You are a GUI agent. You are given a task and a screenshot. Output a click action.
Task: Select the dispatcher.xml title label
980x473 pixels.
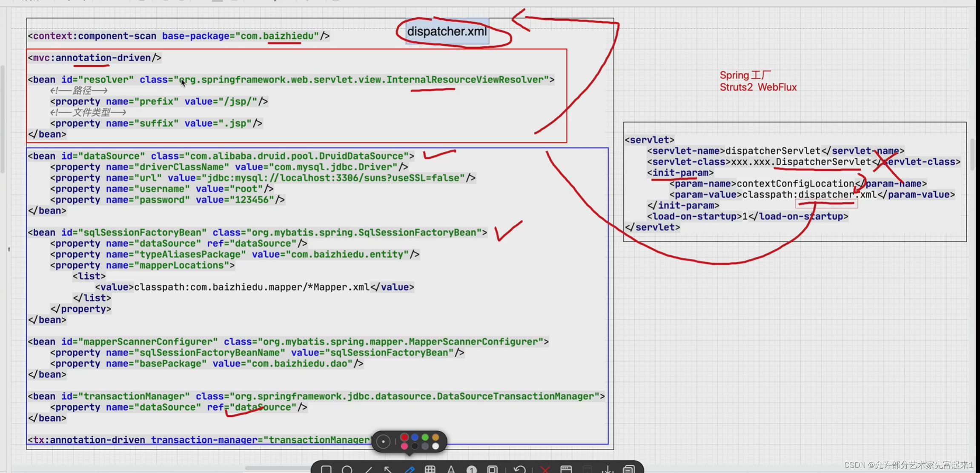[447, 31]
